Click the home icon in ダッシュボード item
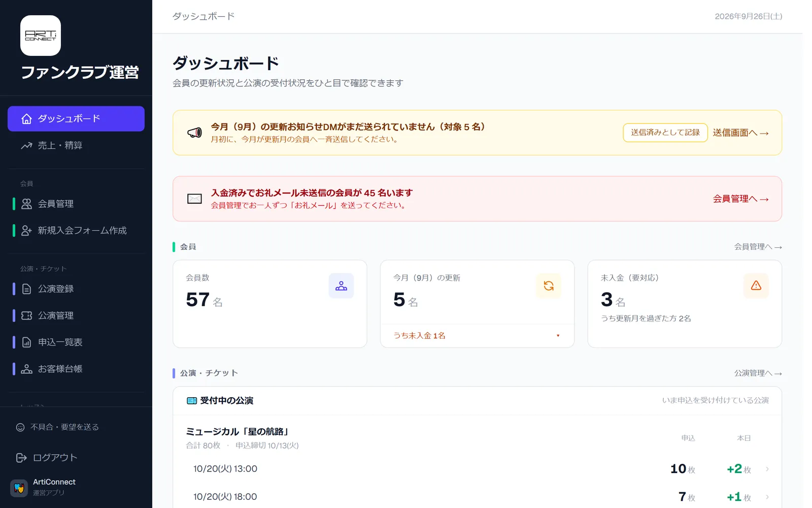 pos(26,119)
